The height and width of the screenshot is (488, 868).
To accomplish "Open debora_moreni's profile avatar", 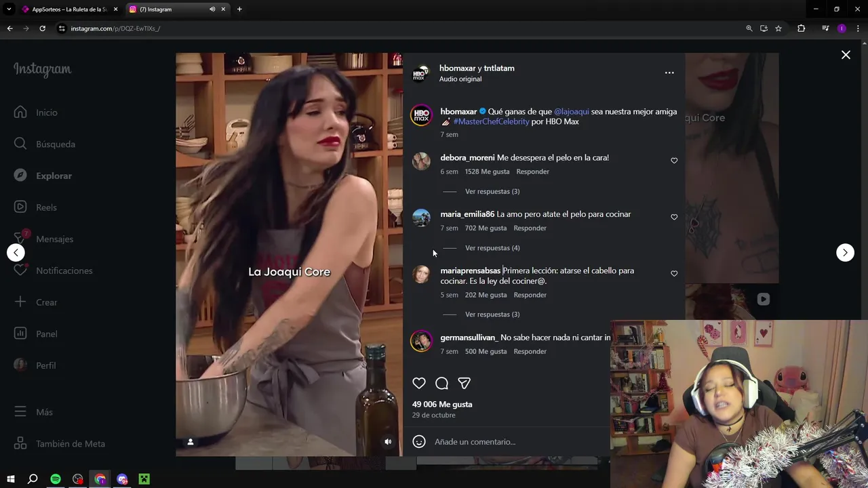I will click(421, 161).
